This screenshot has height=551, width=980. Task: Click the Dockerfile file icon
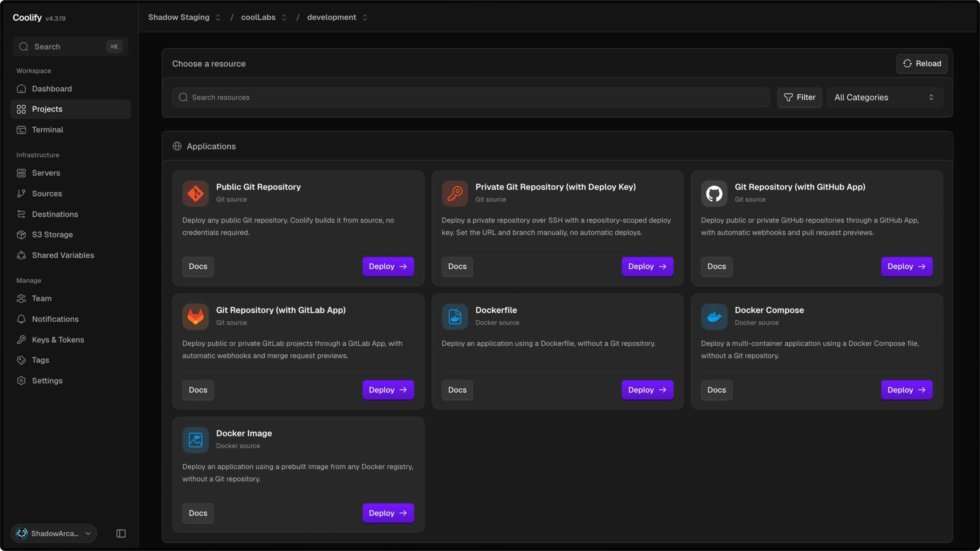455,316
